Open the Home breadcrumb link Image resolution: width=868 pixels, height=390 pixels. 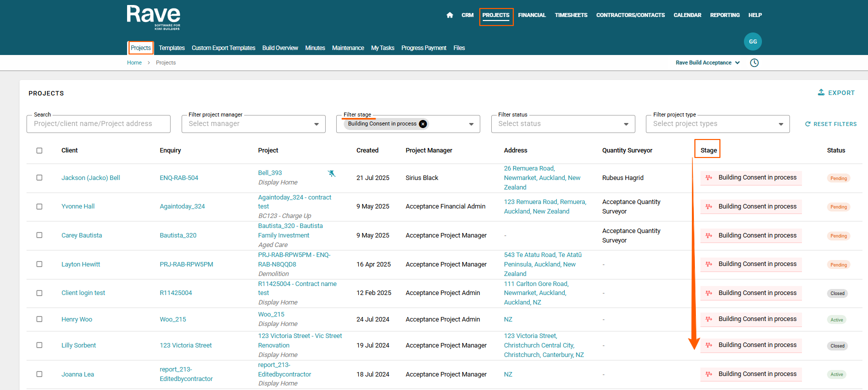134,62
